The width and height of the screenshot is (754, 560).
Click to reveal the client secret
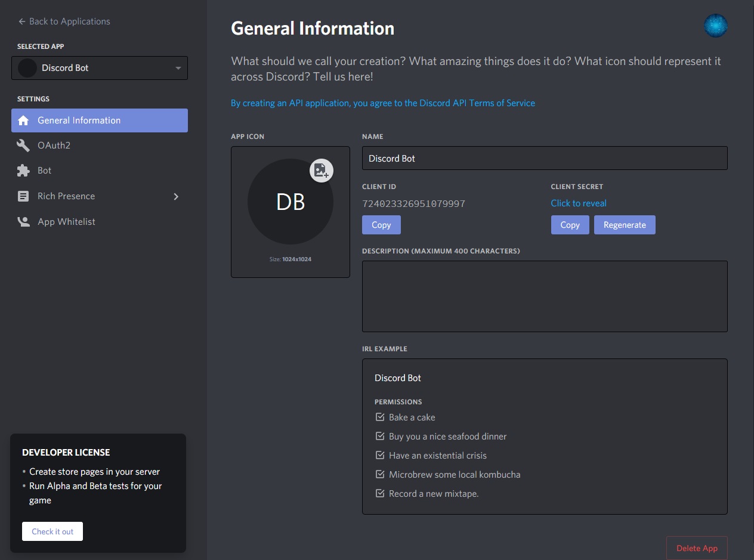(x=578, y=203)
